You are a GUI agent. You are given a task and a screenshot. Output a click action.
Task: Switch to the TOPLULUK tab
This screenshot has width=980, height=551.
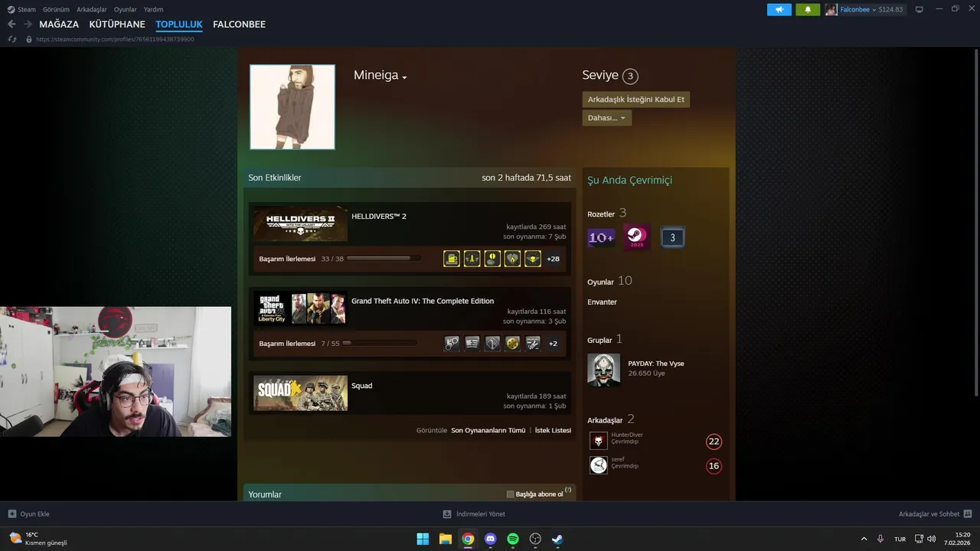pos(179,24)
